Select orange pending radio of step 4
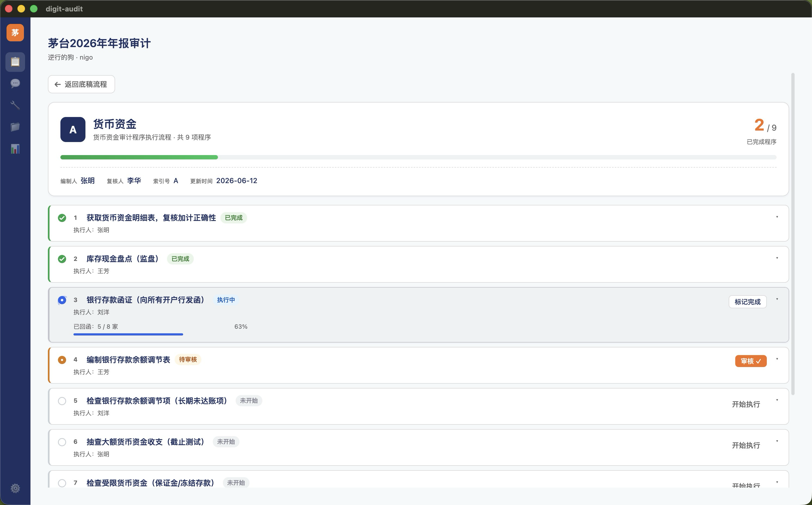This screenshot has width=812, height=505. click(x=62, y=360)
